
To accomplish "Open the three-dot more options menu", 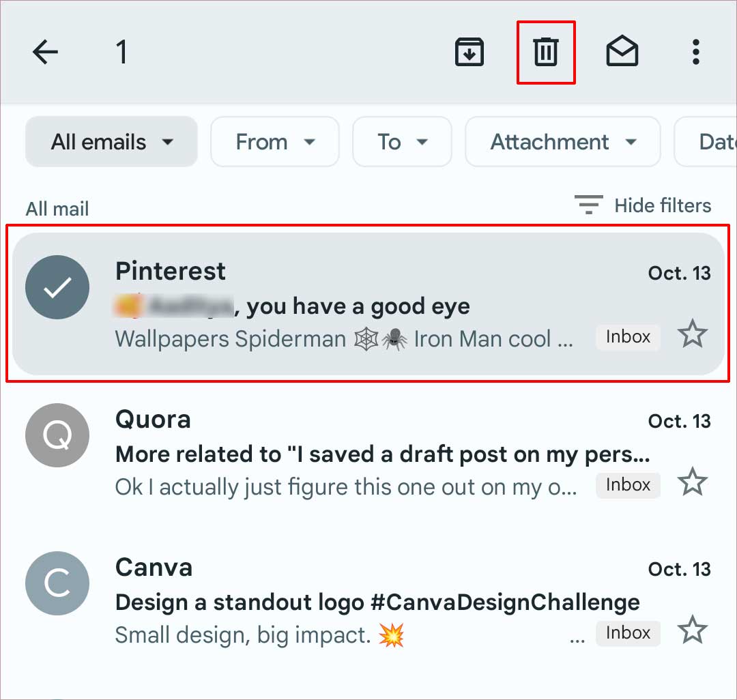I will pyautogui.click(x=696, y=52).
